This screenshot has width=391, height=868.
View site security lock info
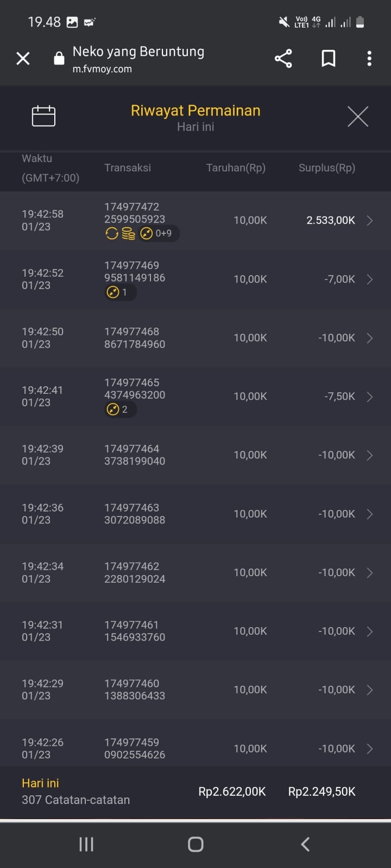[x=59, y=59]
